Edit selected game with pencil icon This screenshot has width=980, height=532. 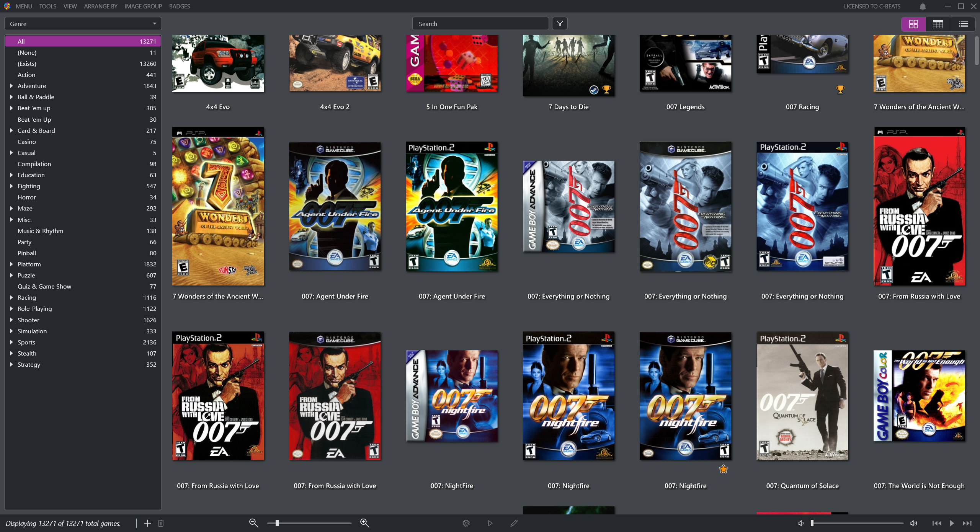click(514, 523)
